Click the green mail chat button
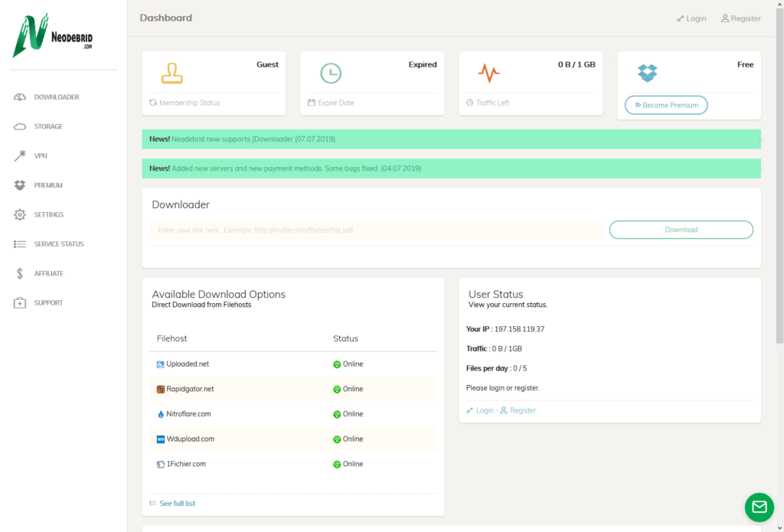 (759, 507)
